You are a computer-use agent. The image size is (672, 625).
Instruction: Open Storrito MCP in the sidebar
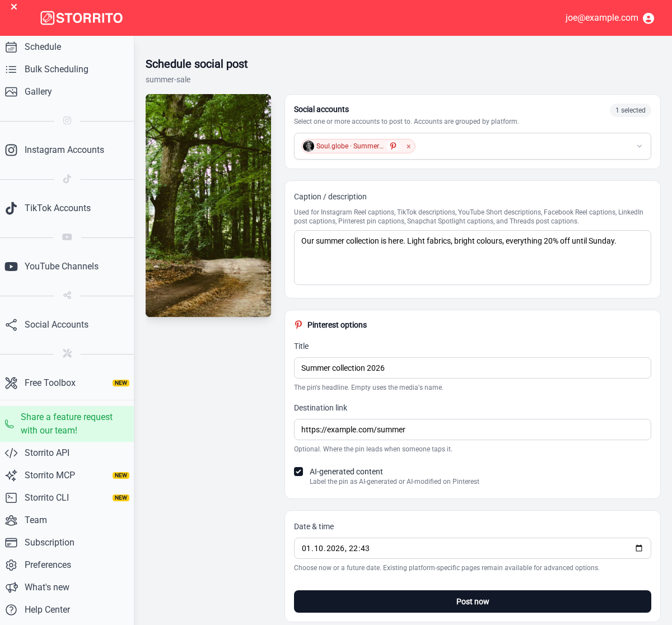[67, 475]
